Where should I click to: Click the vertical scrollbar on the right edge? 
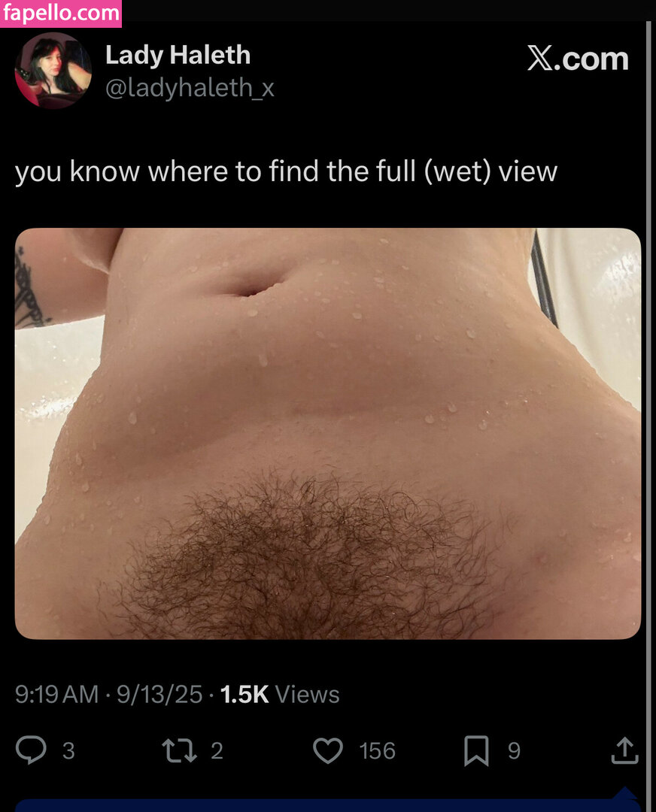[648, 414]
